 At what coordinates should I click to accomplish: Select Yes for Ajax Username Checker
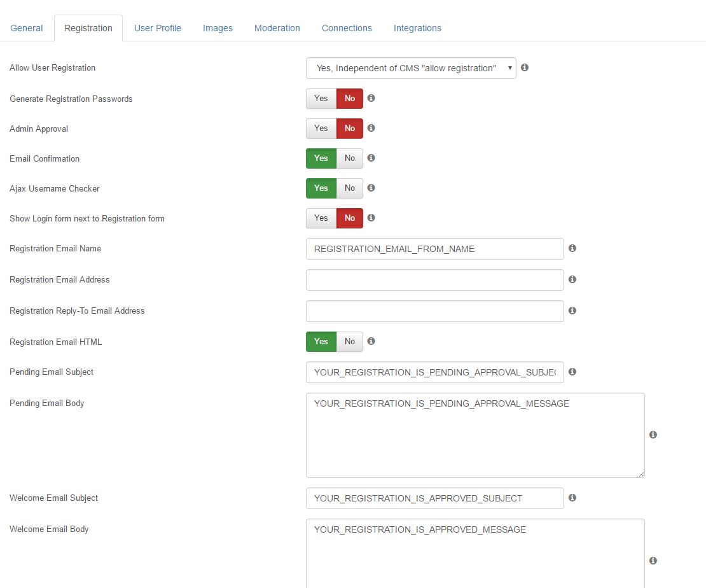coord(321,188)
